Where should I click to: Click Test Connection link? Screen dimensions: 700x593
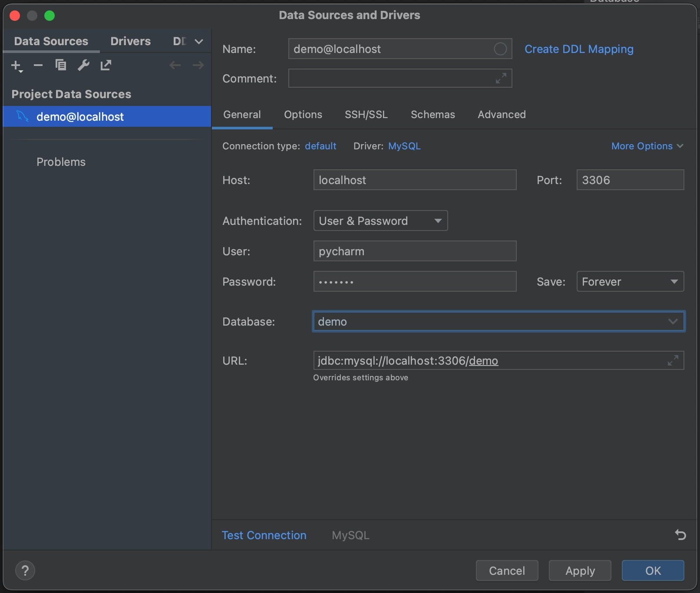pyautogui.click(x=264, y=535)
